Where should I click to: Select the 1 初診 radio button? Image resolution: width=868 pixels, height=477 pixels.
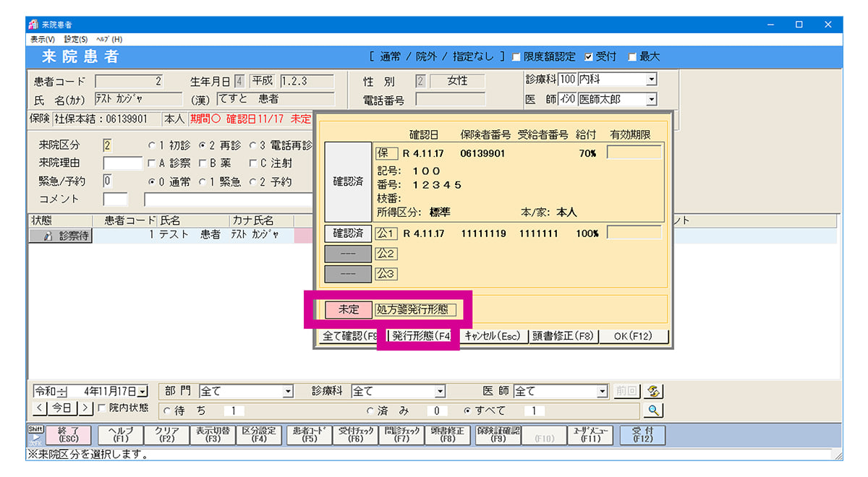152,145
